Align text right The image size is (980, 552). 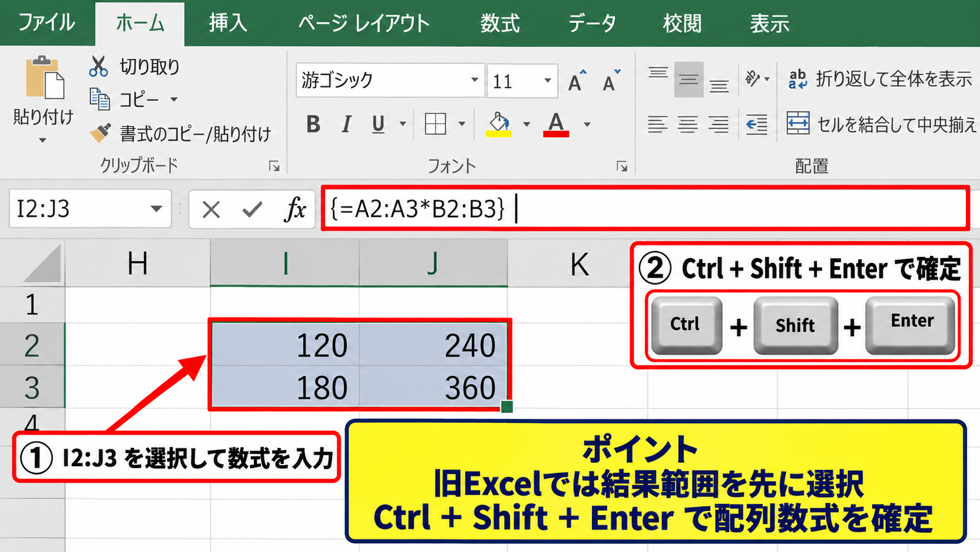719,124
